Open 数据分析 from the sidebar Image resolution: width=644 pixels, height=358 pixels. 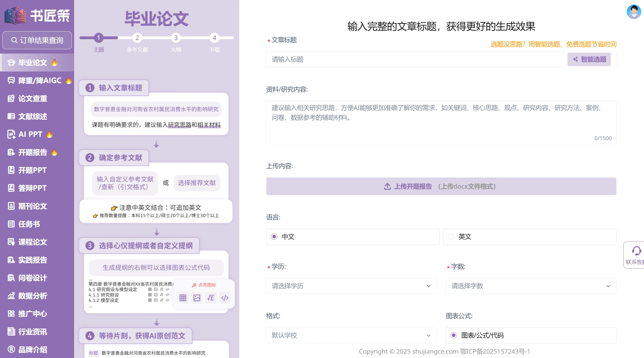pos(32,296)
